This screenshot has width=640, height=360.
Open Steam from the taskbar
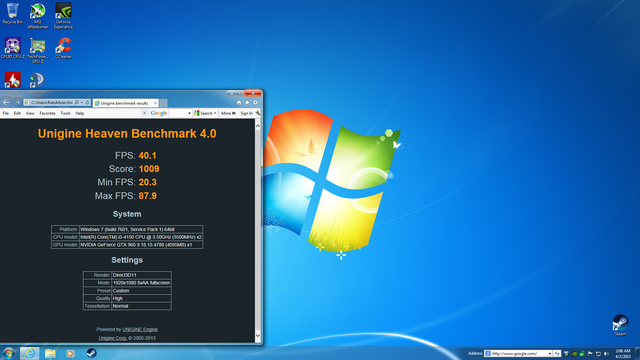(91, 353)
